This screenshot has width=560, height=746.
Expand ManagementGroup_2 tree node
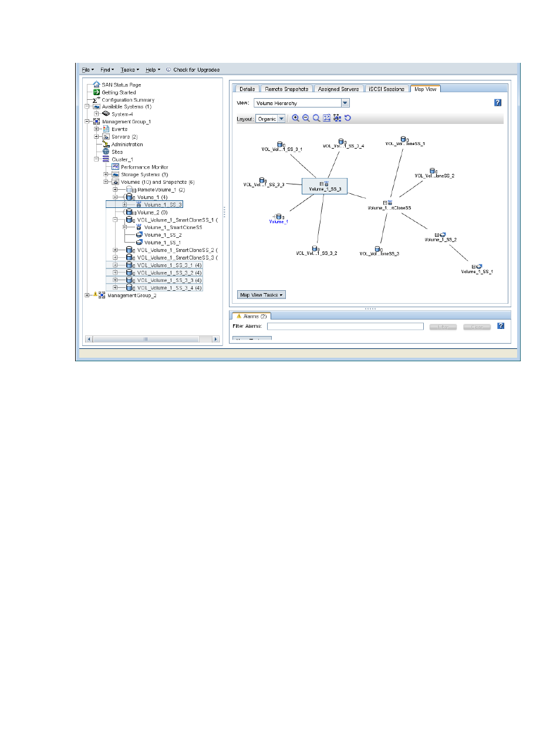[x=87, y=295]
